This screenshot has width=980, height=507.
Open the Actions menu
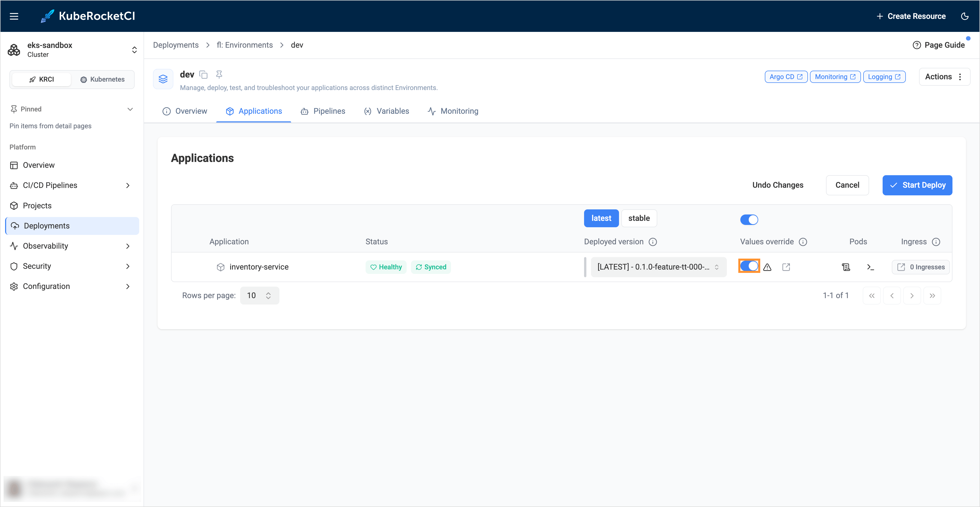click(944, 77)
